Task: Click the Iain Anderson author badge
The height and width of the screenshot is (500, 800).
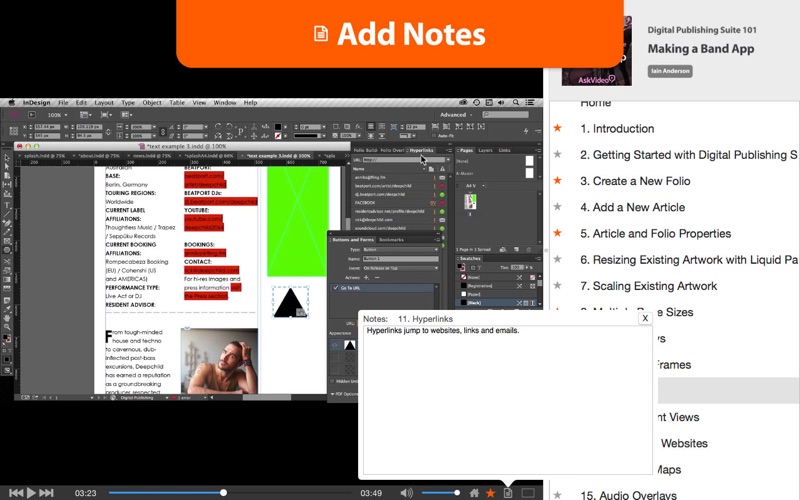Action: click(670, 71)
